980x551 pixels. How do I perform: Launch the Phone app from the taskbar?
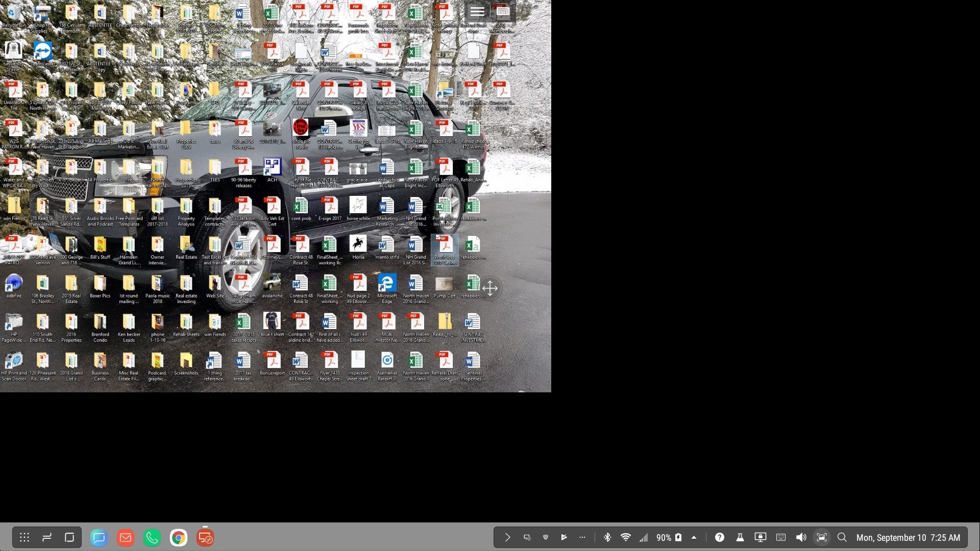pos(152,537)
